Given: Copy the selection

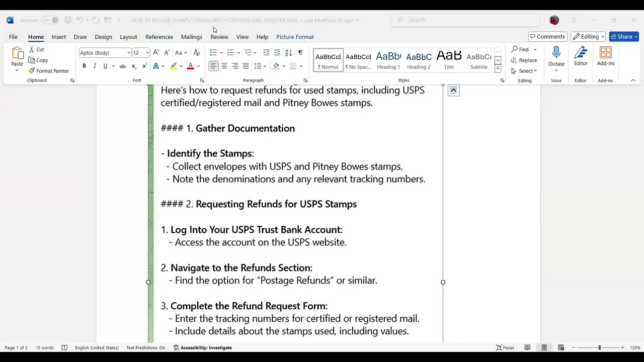Looking at the screenshot, I should [38, 60].
